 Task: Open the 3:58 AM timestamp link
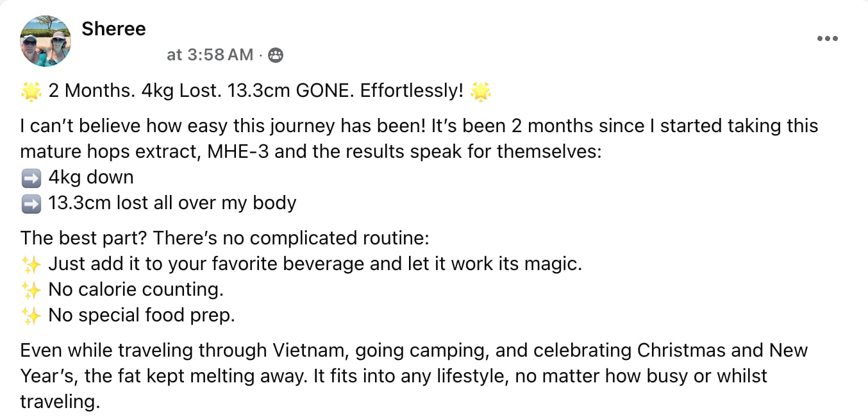210,55
